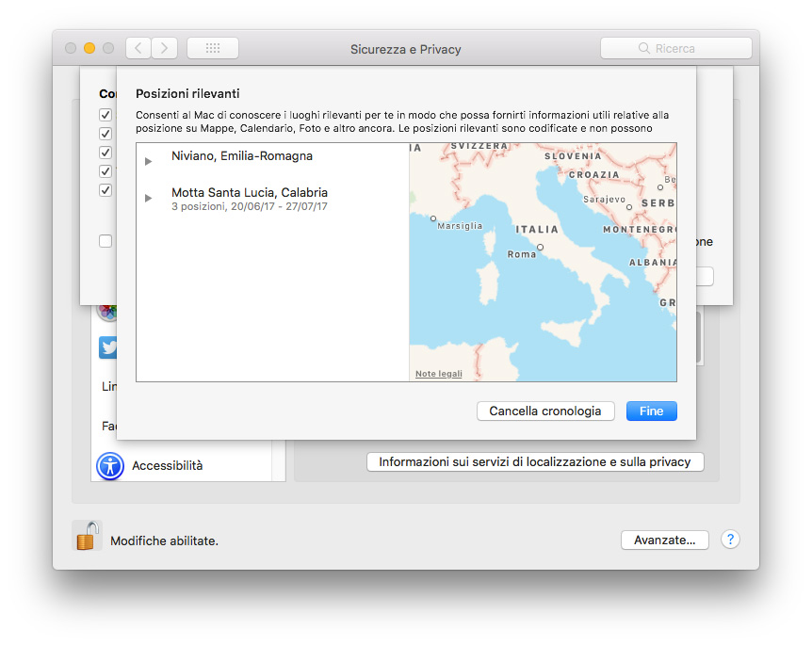Image resolution: width=812 pixels, height=645 pixels.
Task: Show all preferences grid button
Action: point(213,48)
